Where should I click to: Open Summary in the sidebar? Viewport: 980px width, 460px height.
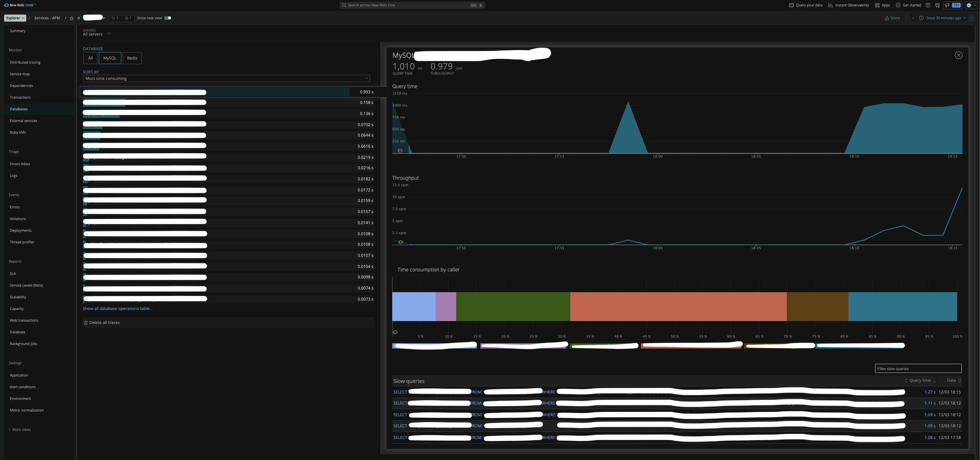click(x=18, y=31)
